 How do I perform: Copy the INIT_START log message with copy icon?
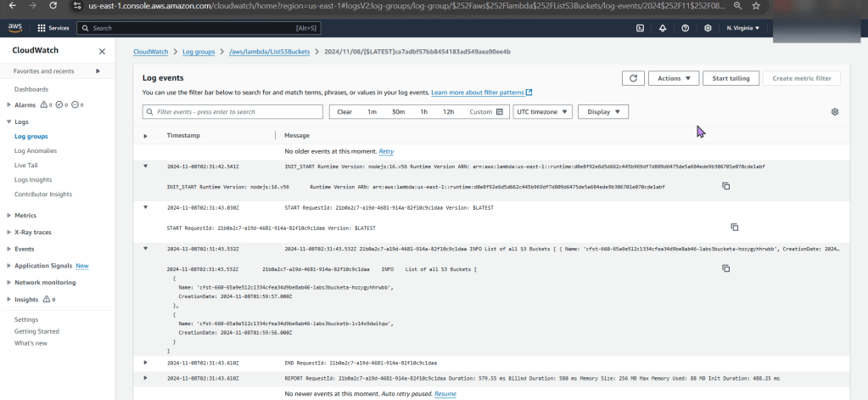pos(725,186)
